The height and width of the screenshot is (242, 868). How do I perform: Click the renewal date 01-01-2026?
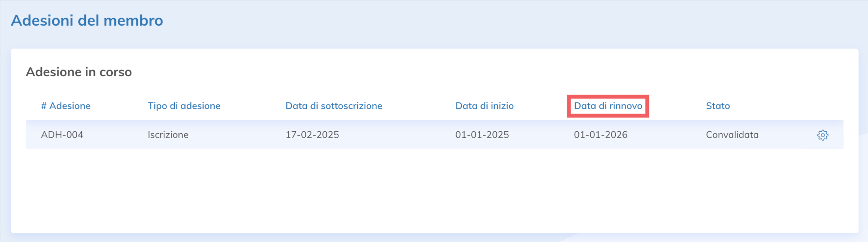coord(601,135)
